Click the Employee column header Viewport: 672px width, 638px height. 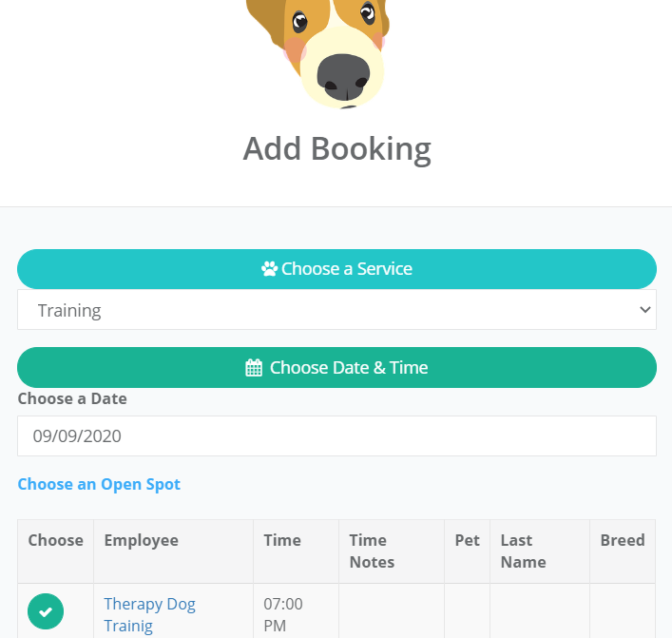click(x=141, y=540)
